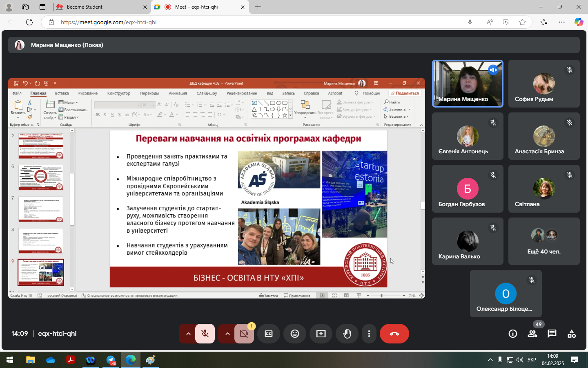Click the browser address bar
This screenshot has height=368, width=588.
(x=261, y=22)
